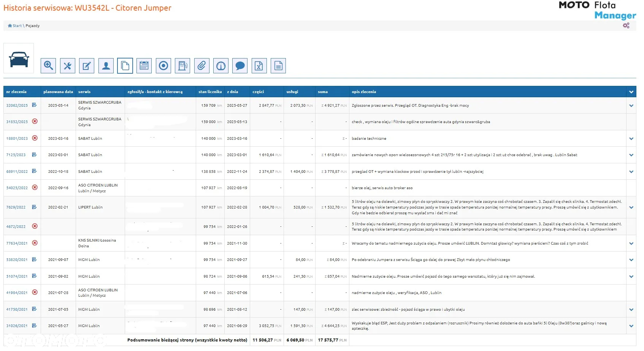Expand row details for order 53820/2021
The image size is (644, 351).
631,260
